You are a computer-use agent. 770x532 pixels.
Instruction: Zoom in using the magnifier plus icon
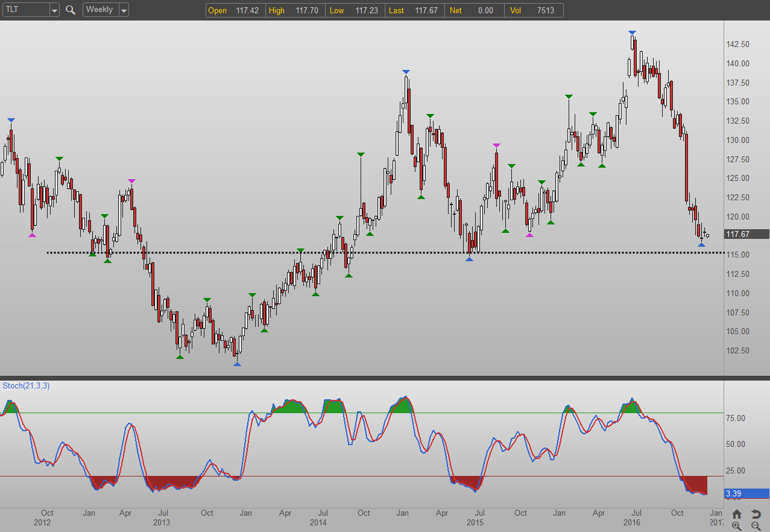[736, 526]
